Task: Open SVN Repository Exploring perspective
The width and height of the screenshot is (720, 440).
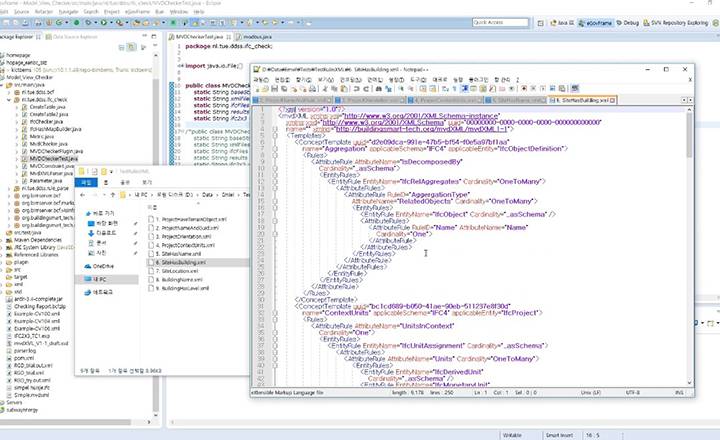Action: [x=675, y=21]
